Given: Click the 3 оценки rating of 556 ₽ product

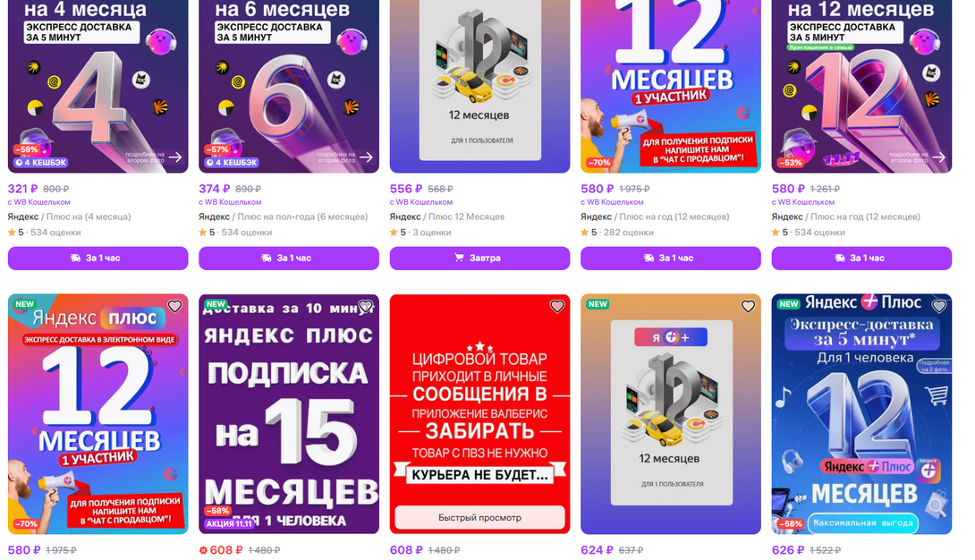Looking at the screenshot, I should pyautogui.click(x=431, y=233).
